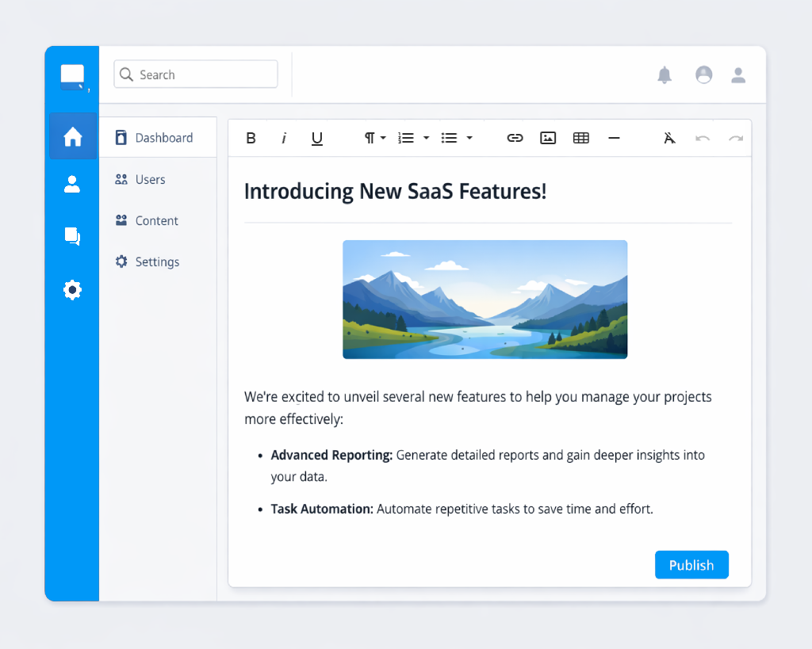Viewport: 812px width, 649px height.
Task: Insert a hyperlink
Action: [x=515, y=138]
